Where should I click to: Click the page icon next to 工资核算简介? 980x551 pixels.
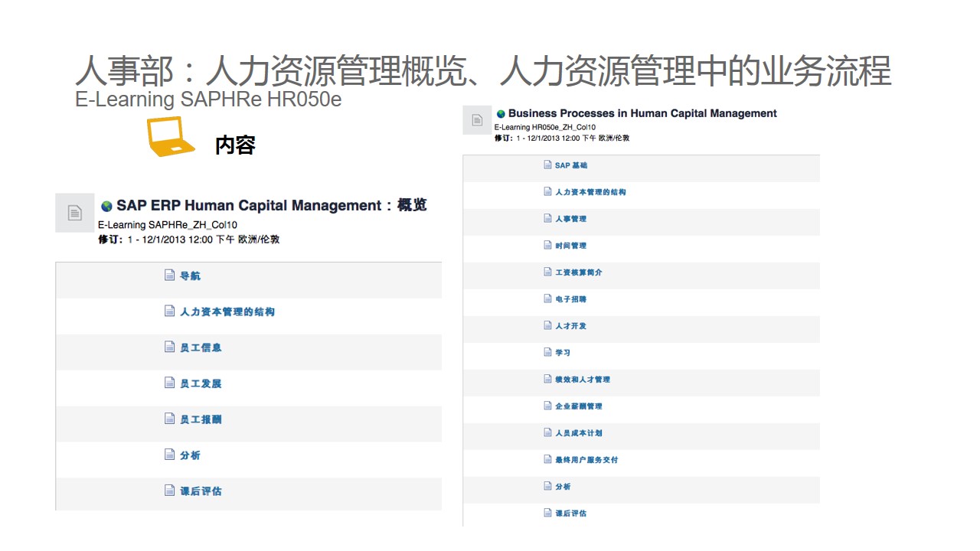(x=547, y=272)
